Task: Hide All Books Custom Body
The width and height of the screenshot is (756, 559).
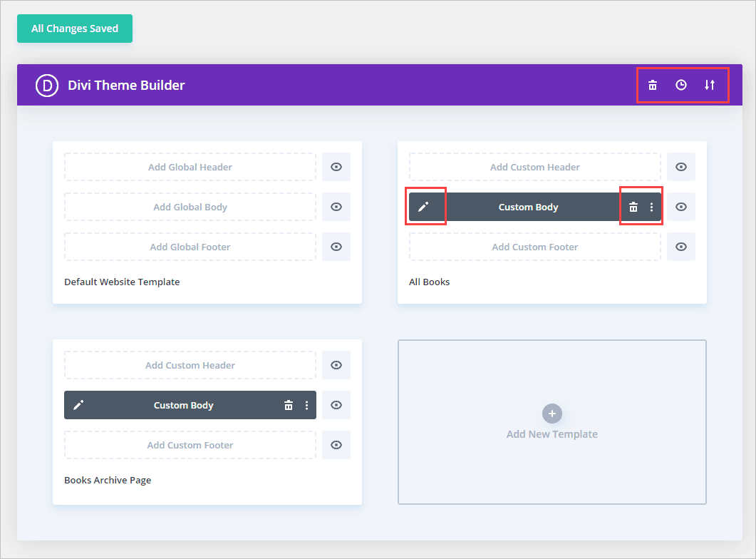Action: 680,207
